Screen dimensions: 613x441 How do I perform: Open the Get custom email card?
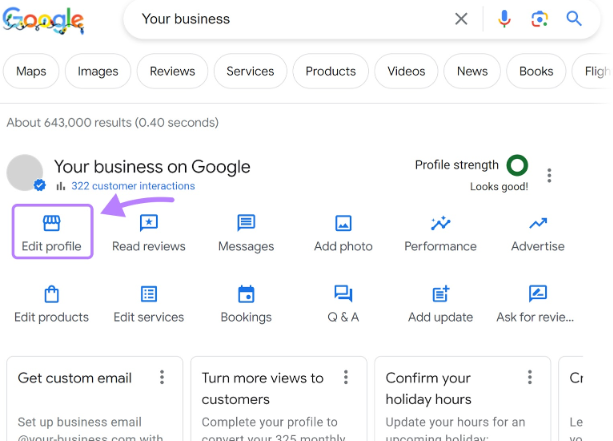[95, 399]
